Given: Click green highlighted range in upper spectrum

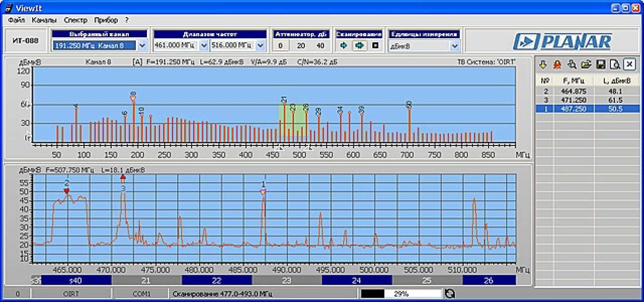Looking at the screenshot, I should (x=293, y=120).
